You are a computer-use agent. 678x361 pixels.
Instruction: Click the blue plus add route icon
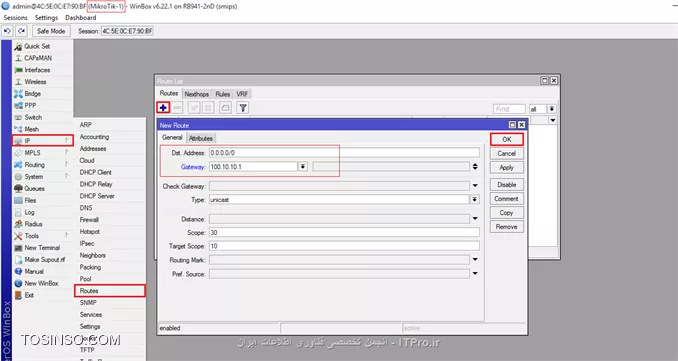[x=163, y=108]
